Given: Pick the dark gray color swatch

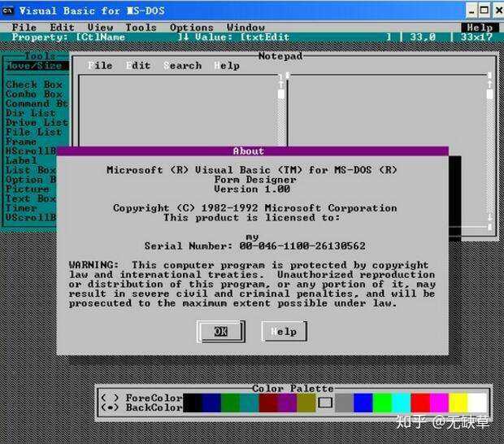Looking at the screenshot, I should pyautogui.click(x=344, y=403).
